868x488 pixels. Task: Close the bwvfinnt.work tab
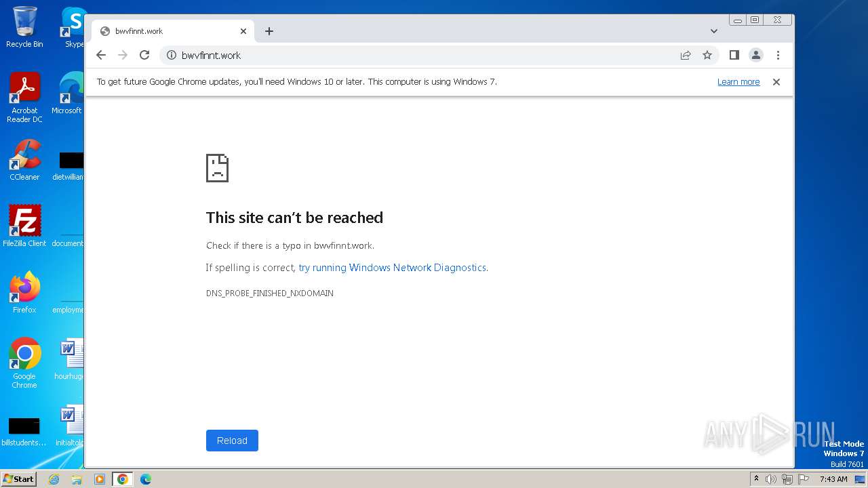tap(243, 31)
